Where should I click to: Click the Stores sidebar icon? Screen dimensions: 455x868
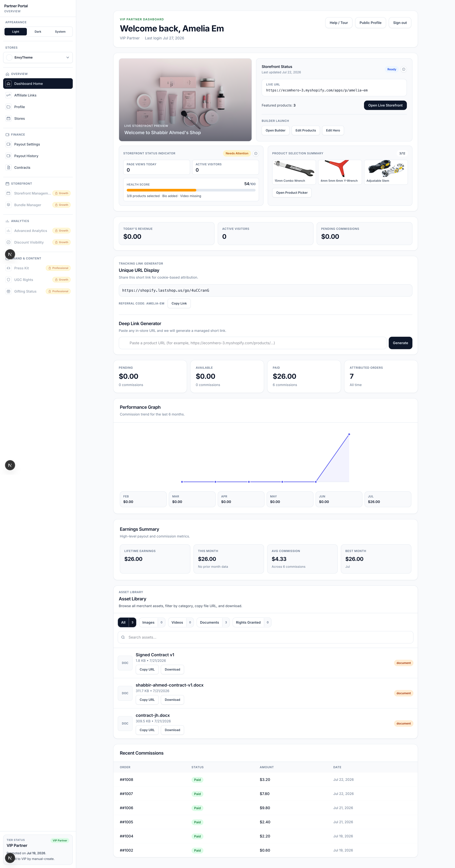tap(9, 119)
